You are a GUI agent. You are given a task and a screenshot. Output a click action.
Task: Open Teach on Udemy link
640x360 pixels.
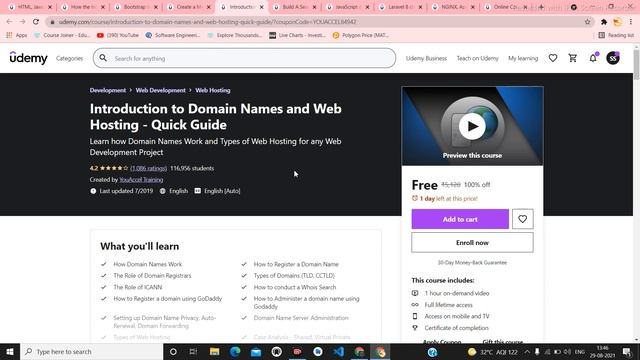coord(478,58)
